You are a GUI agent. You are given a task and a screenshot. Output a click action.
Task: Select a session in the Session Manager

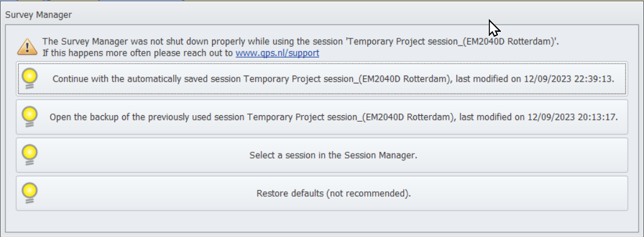tap(322, 155)
